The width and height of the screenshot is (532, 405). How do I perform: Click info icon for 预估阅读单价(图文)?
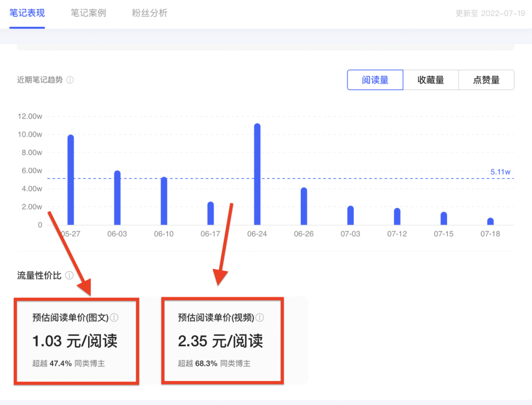tap(114, 318)
